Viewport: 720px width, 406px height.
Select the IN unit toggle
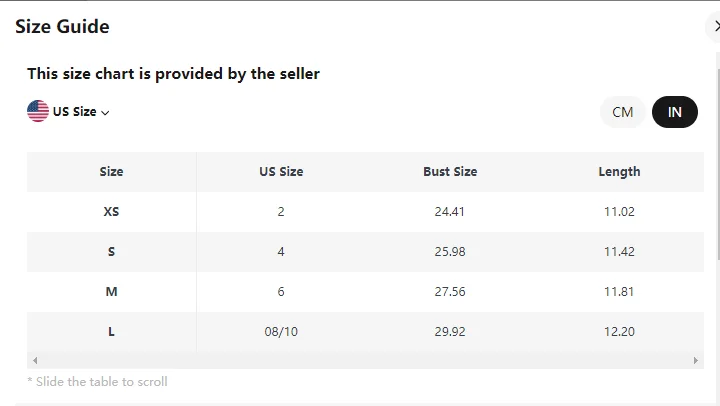[x=675, y=112]
